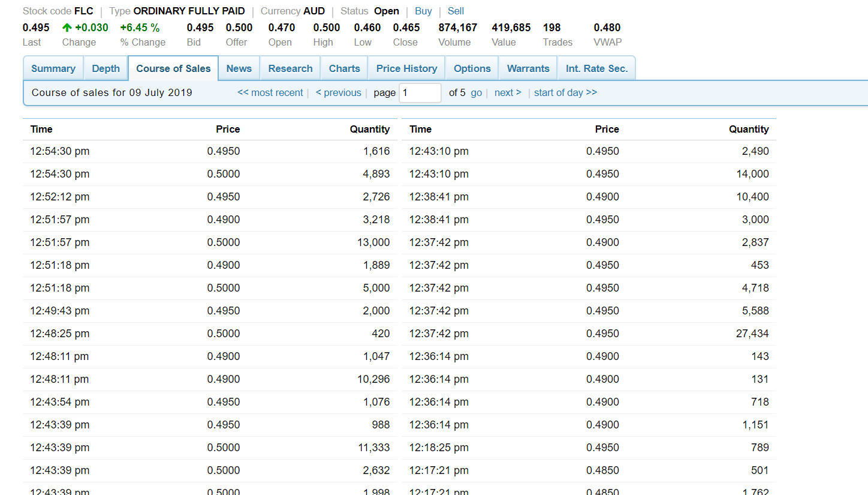Select the 12:49:43 pm time cell
This screenshot has height=495, width=868.
click(60, 311)
